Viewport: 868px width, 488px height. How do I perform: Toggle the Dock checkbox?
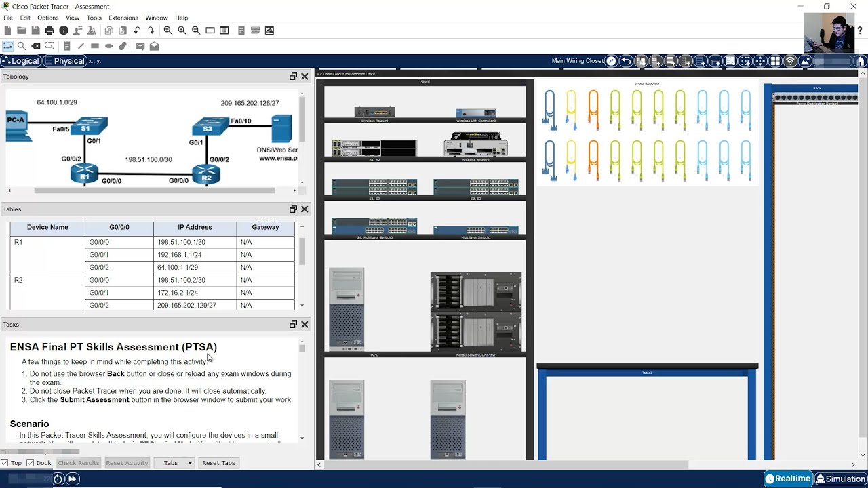coord(30,463)
